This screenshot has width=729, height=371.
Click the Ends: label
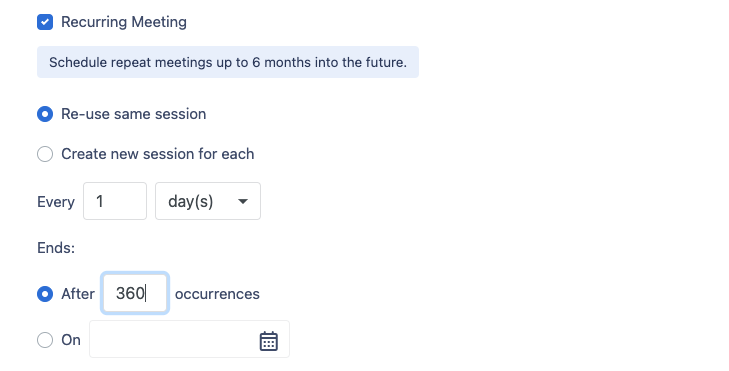pos(56,248)
